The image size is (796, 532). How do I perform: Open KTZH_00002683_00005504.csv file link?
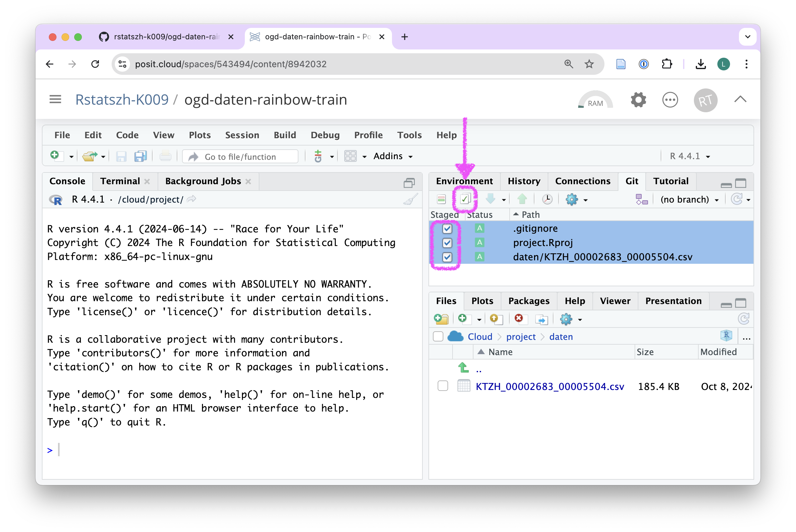point(550,386)
